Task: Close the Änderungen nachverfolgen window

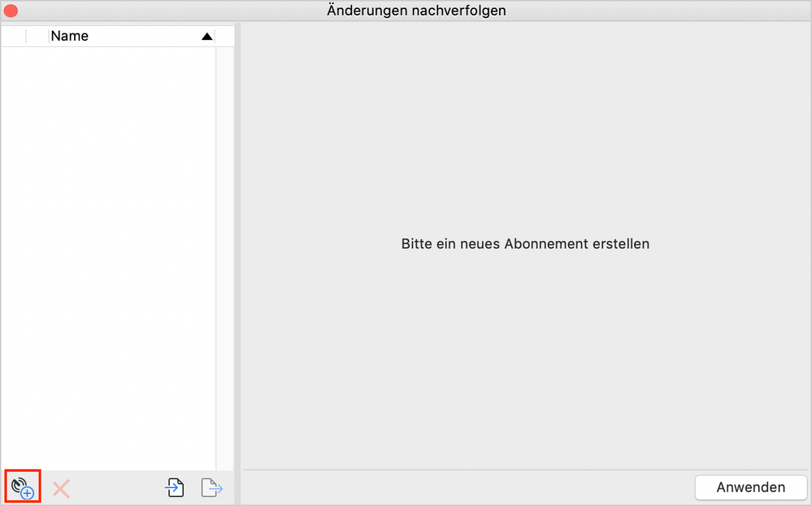Action: [x=11, y=11]
